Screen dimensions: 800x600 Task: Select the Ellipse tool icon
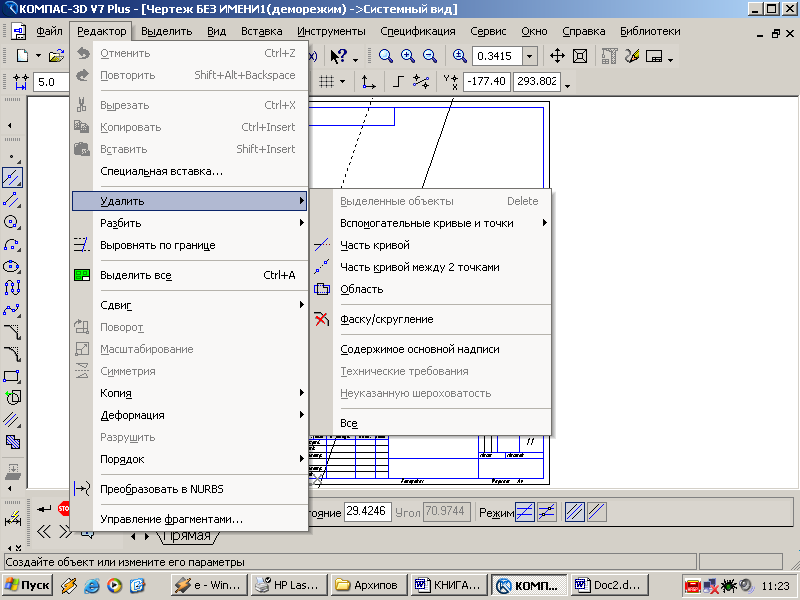click(12, 266)
